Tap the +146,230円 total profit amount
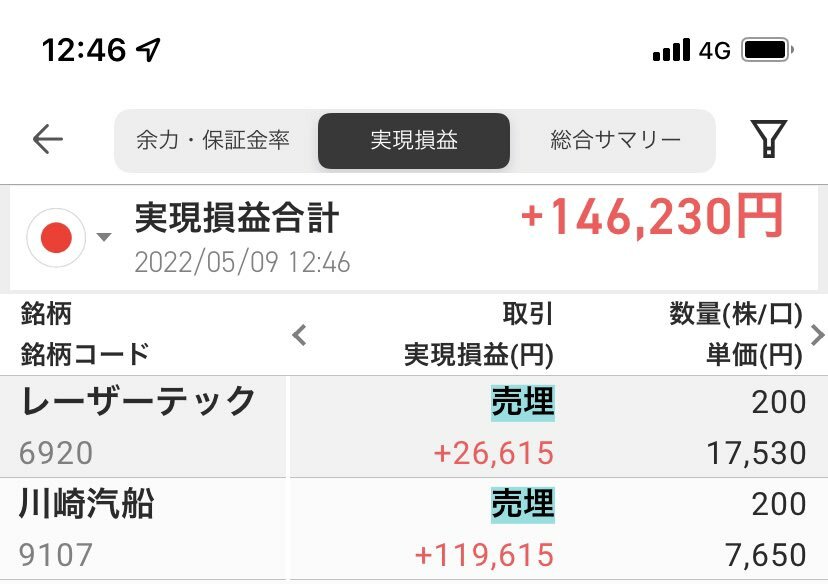Screen dimensions: 828x584 pos(652,216)
